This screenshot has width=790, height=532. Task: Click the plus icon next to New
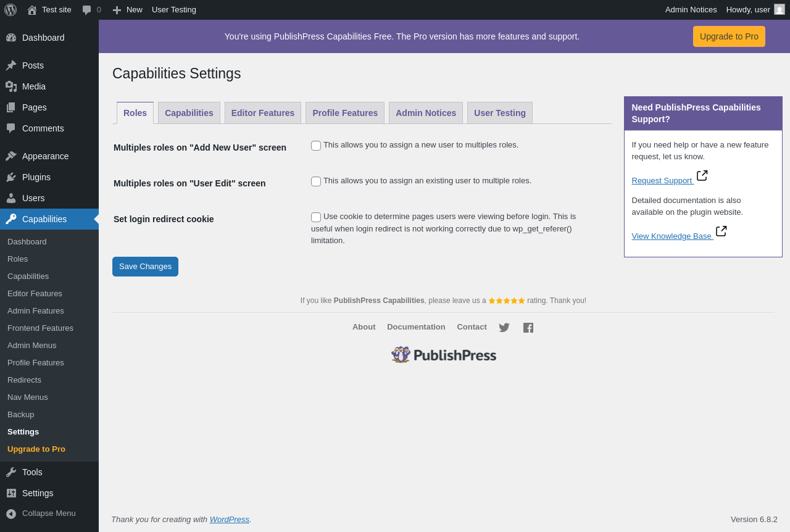click(x=117, y=10)
